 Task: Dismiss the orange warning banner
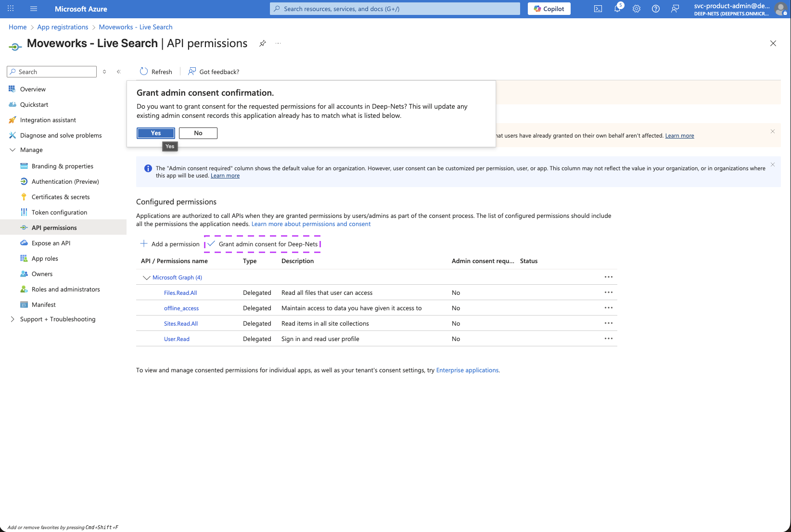(x=773, y=131)
